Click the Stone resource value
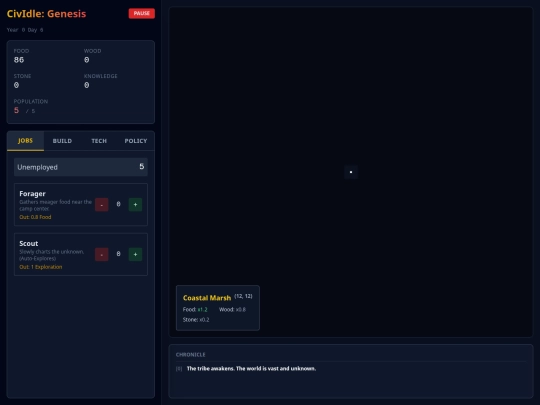This screenshot has width=540, height=405. [x=16, y=85]
